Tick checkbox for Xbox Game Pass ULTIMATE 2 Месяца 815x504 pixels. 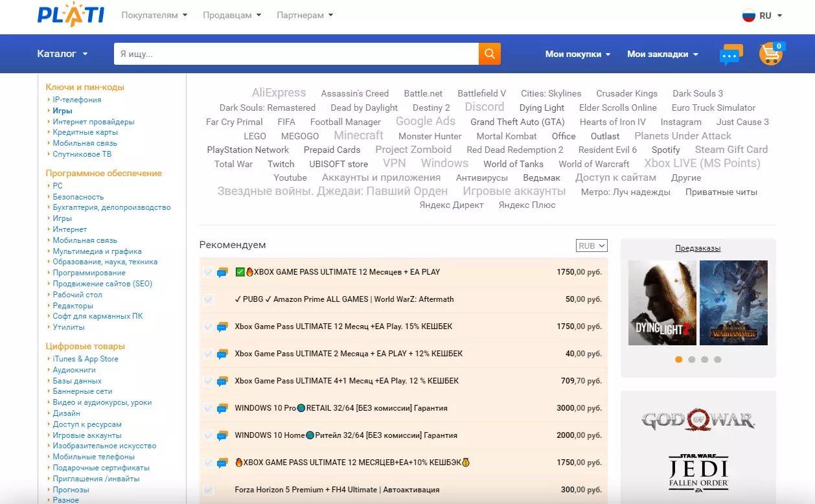(x=208, y=354)
